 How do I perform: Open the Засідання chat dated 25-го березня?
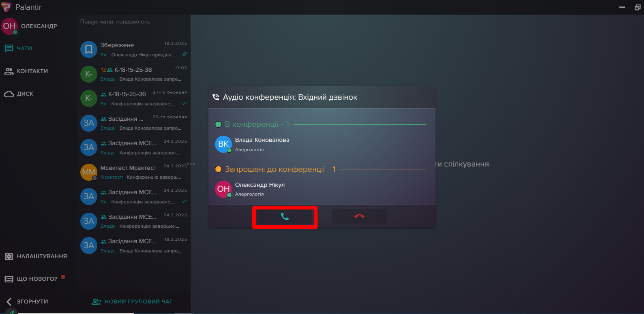point(133,123)
